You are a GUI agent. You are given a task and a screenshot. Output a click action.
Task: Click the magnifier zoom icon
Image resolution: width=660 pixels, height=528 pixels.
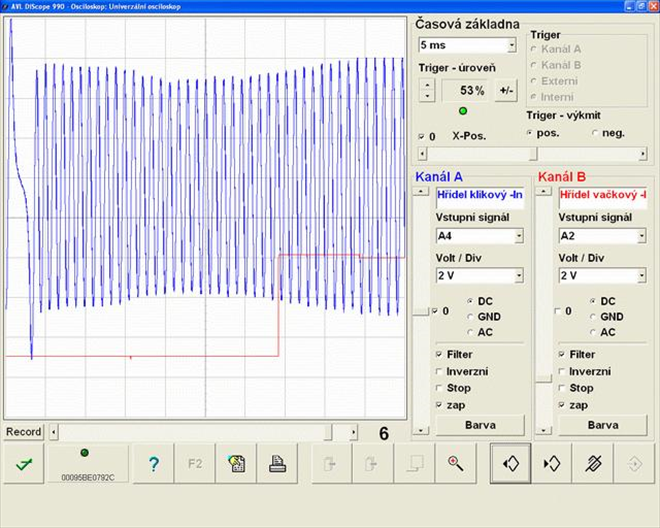455,463
